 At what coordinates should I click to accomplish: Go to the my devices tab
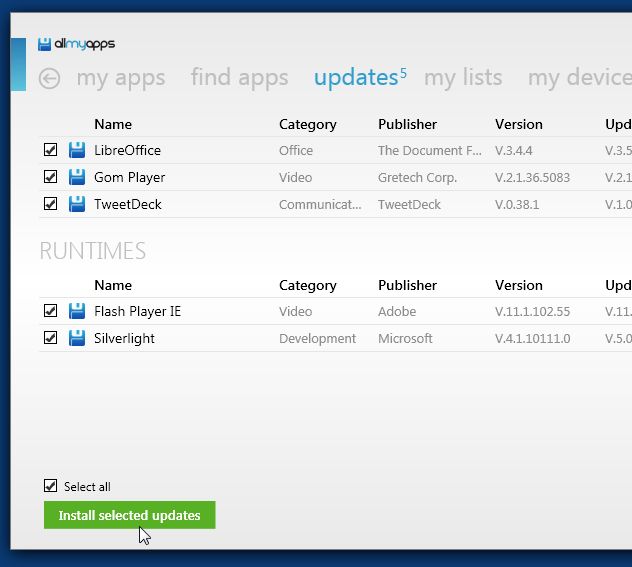580,78
